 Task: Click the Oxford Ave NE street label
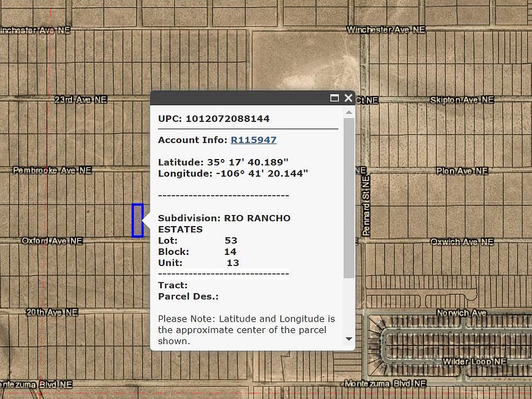[x=52, y=241]
